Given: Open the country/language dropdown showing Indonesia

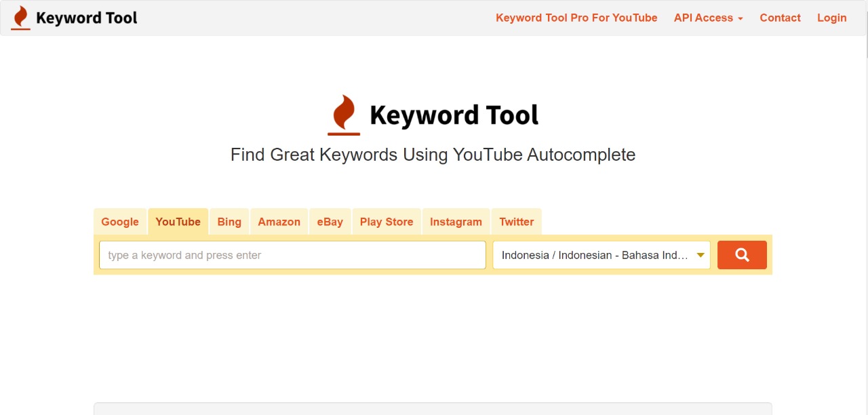Looking at the screenshot, I should point(601,255).
